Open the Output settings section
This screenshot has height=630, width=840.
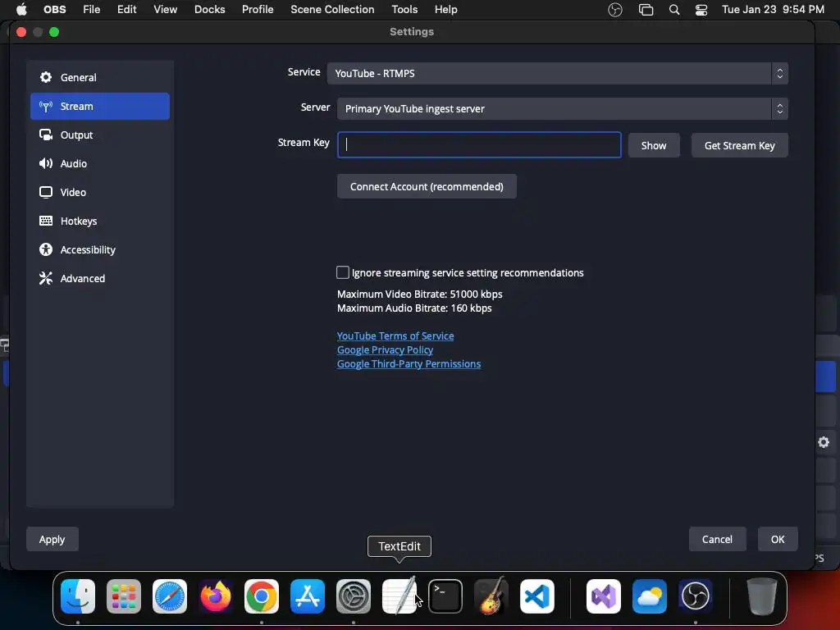tap(99, 135)
